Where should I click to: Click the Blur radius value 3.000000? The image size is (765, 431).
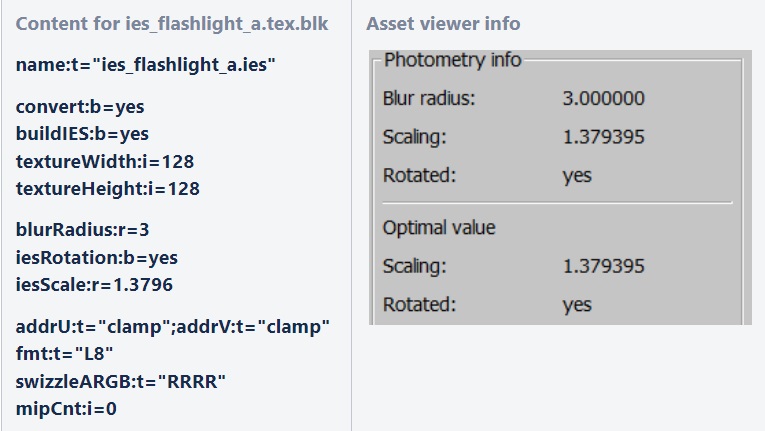point(603,98)
